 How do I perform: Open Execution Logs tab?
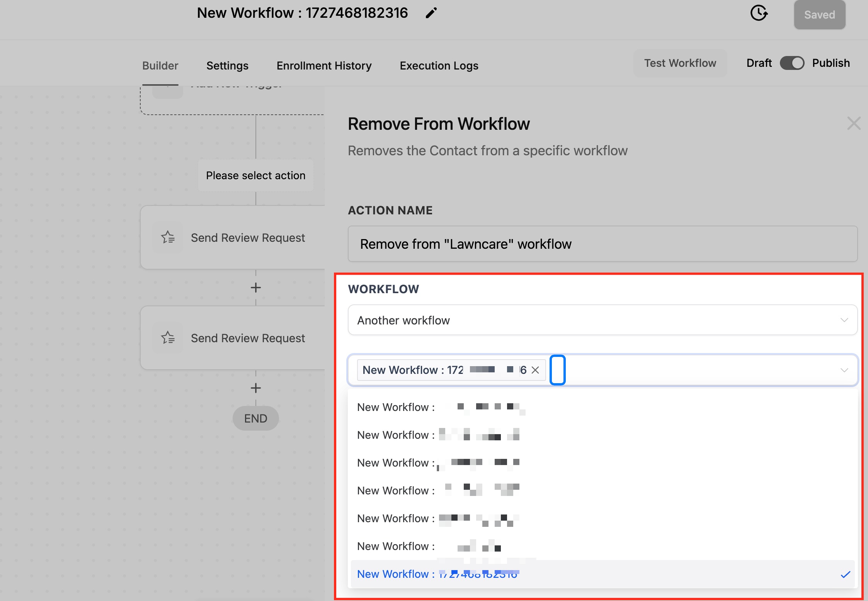coord(439,66)
